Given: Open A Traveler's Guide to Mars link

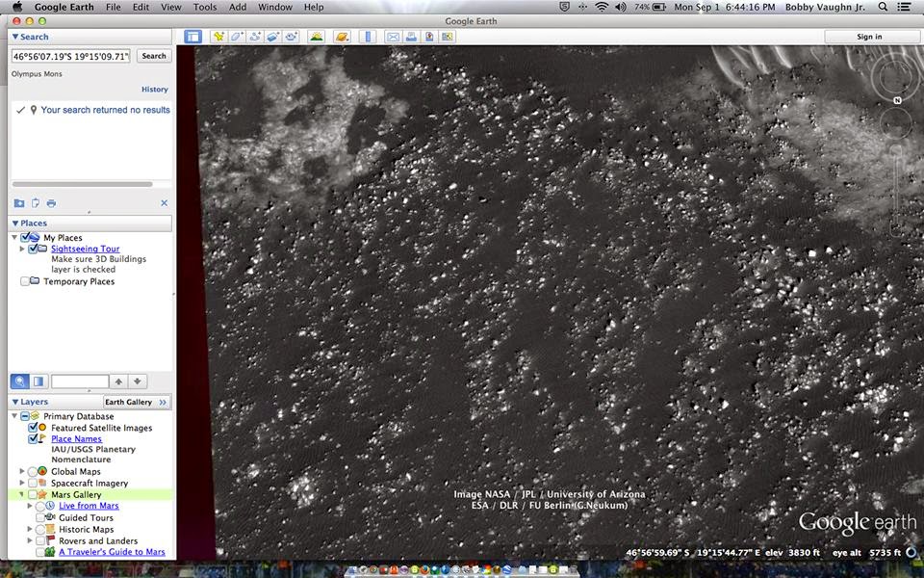Looking at the screenshot, I should pyautogui.click(x=112, y=552).
